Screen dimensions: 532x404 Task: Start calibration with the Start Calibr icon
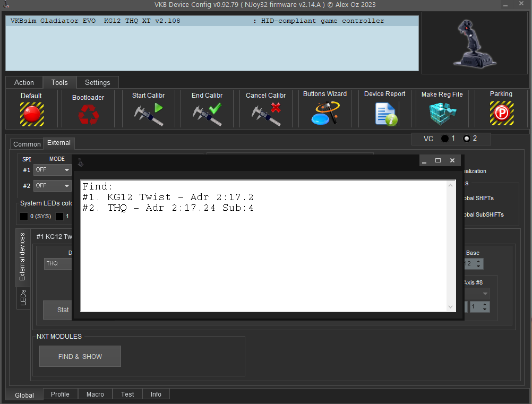(149, 114)
